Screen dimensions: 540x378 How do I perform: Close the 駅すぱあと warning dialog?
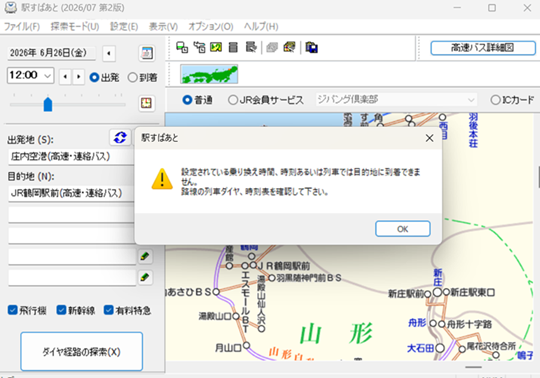click(x=429, y=138)
